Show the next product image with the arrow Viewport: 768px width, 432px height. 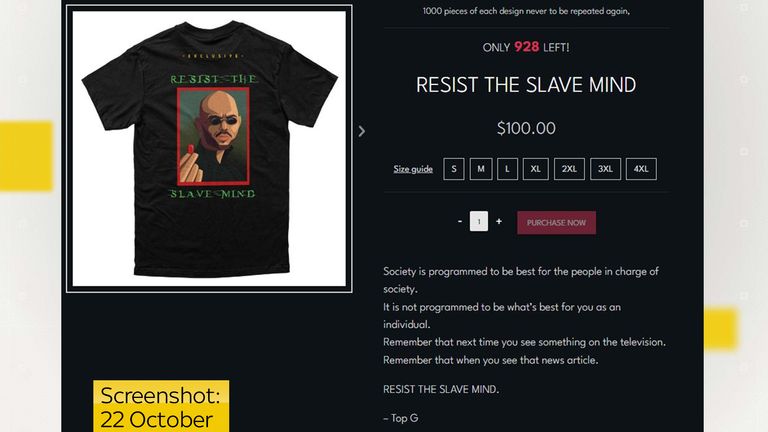pyautogui.click(x=361, y=131)
